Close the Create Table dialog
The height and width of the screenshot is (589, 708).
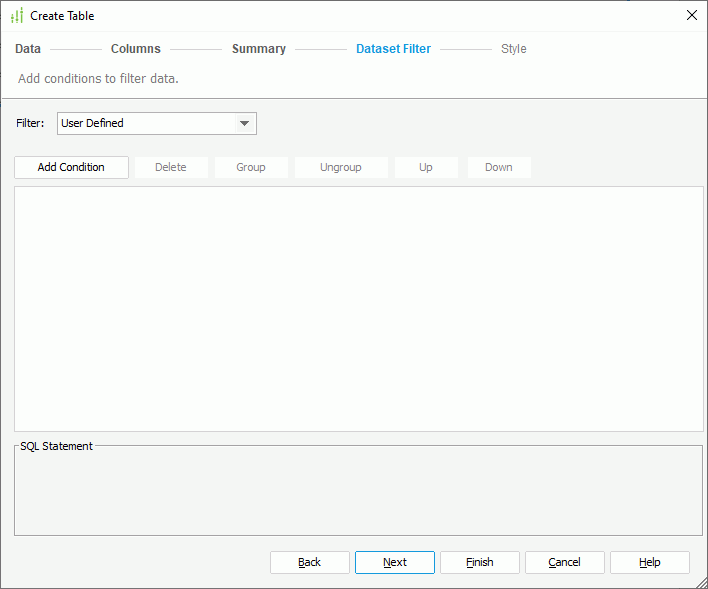click(x=691, y=15)
